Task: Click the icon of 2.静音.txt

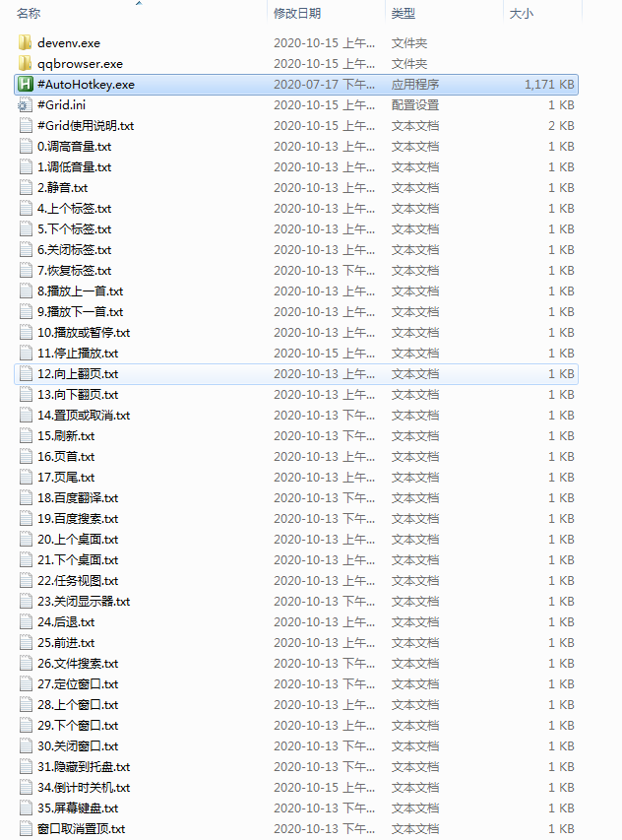Action: coord(26,187)
